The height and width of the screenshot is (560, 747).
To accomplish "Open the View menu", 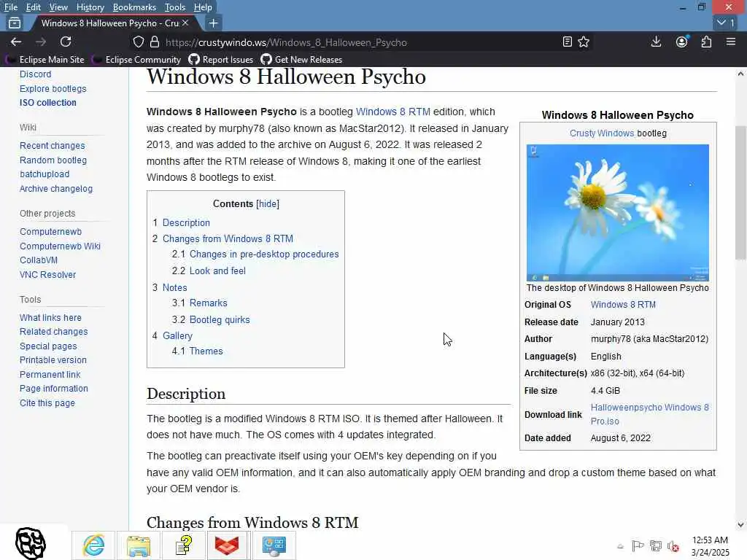I will click(58, 7).
